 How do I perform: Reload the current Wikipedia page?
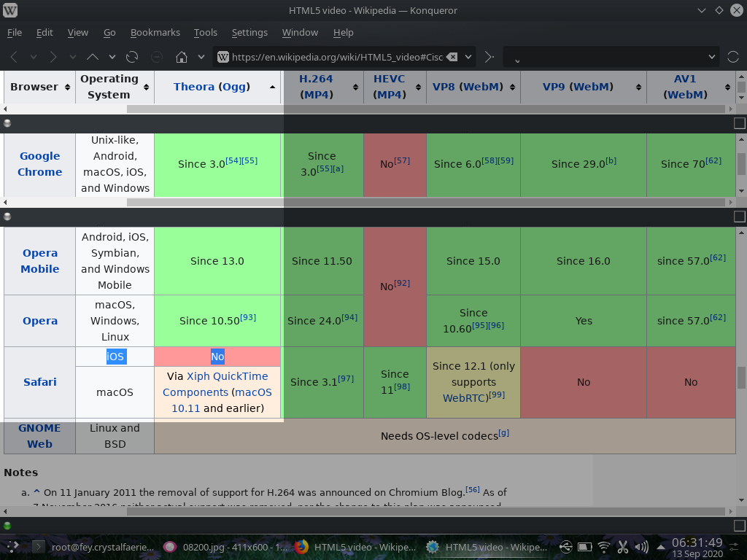coord(132,57)
